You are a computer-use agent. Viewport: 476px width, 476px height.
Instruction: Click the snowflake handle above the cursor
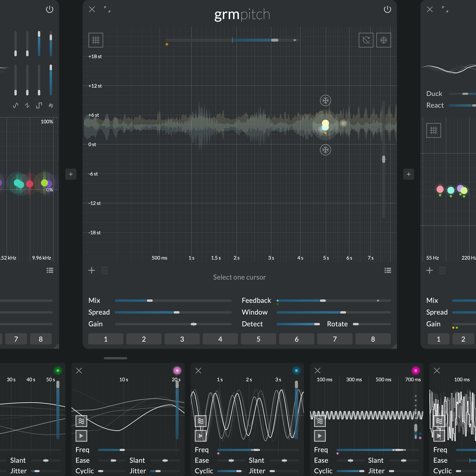pyautogui.click(x=325, y=101)
